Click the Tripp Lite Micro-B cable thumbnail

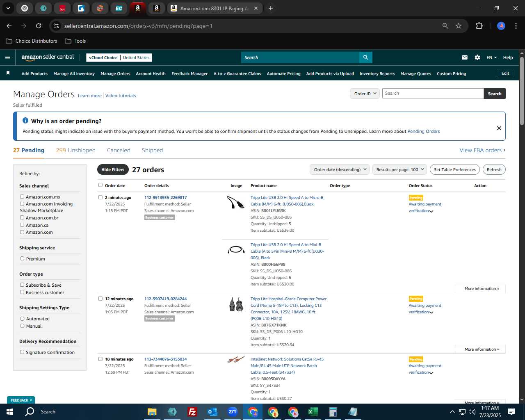point(236,202)
